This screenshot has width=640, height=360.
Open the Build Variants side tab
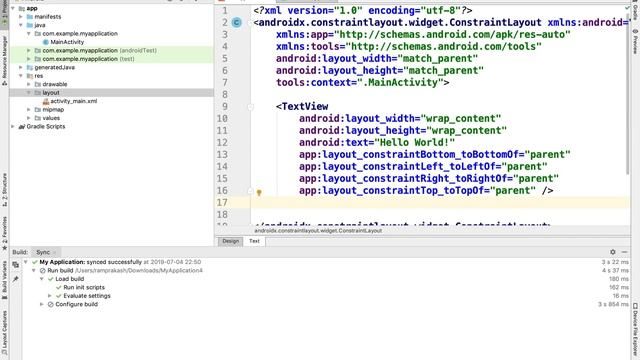(4, 280)
